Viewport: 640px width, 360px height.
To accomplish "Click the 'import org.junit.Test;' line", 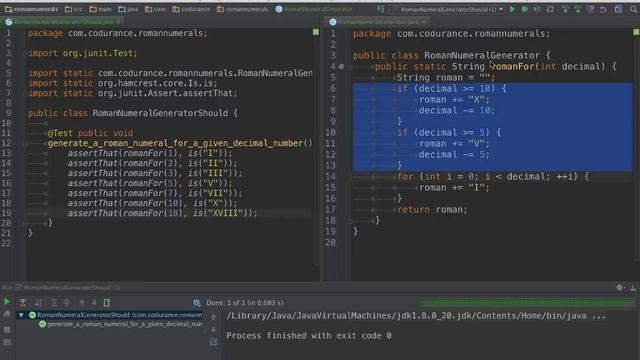I will (x=82, y=53).
